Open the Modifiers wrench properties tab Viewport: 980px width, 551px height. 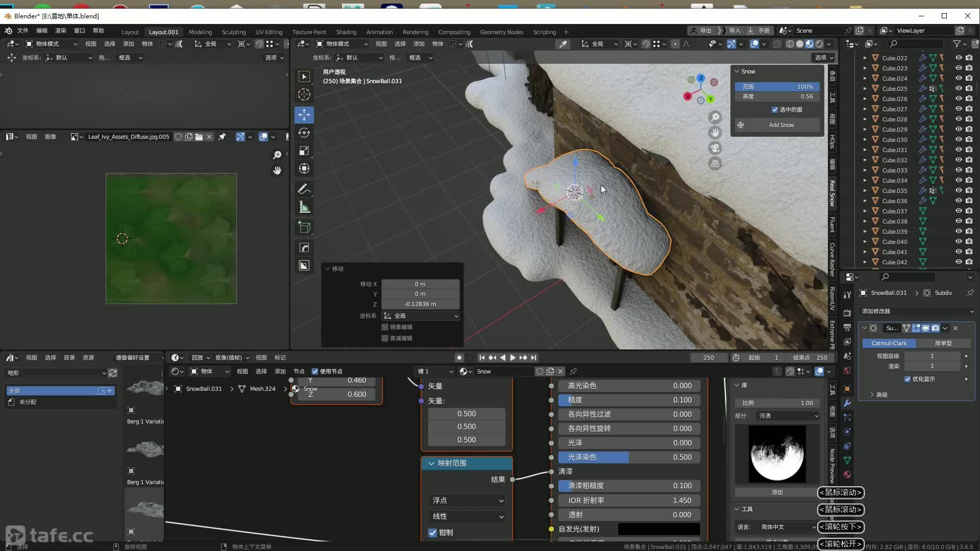click(x=847, y=403)
